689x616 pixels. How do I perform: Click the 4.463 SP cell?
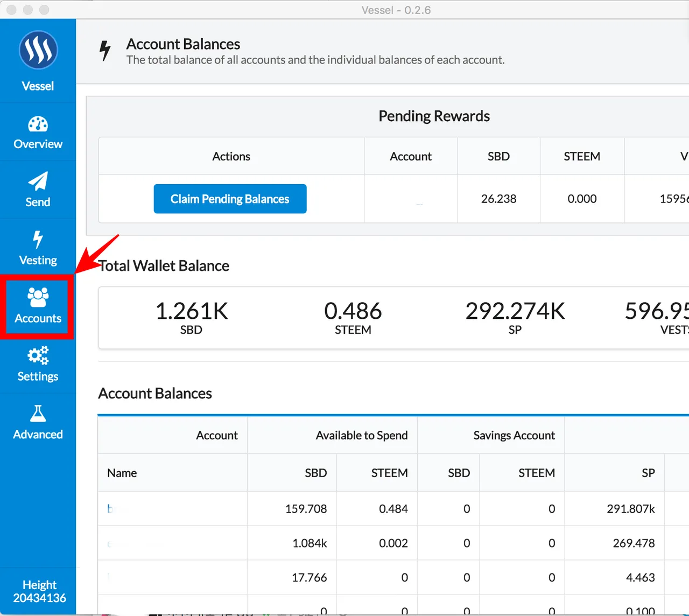click(x=641, y=578)
